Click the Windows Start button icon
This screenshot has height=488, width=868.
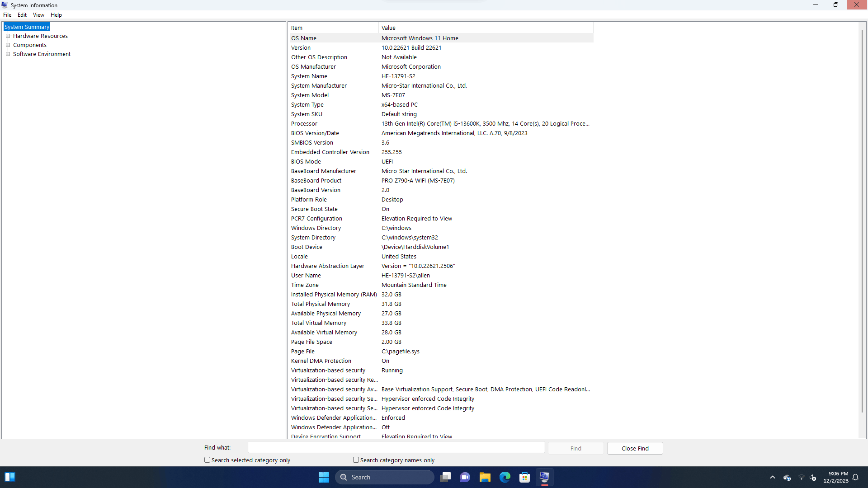[324, 477]
